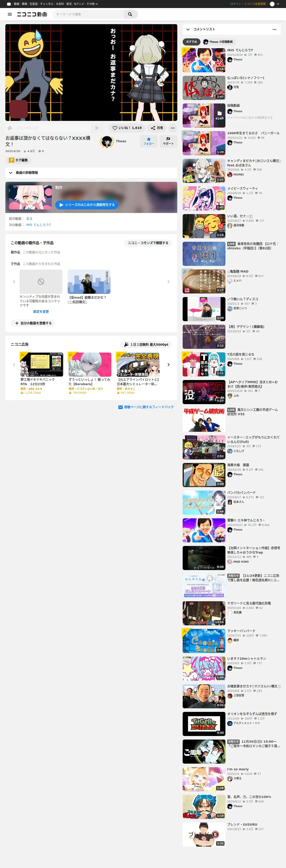Open video ブレンド・SUSURU
The width and height of the screenshot is (286, 868).
pos(204,835)
